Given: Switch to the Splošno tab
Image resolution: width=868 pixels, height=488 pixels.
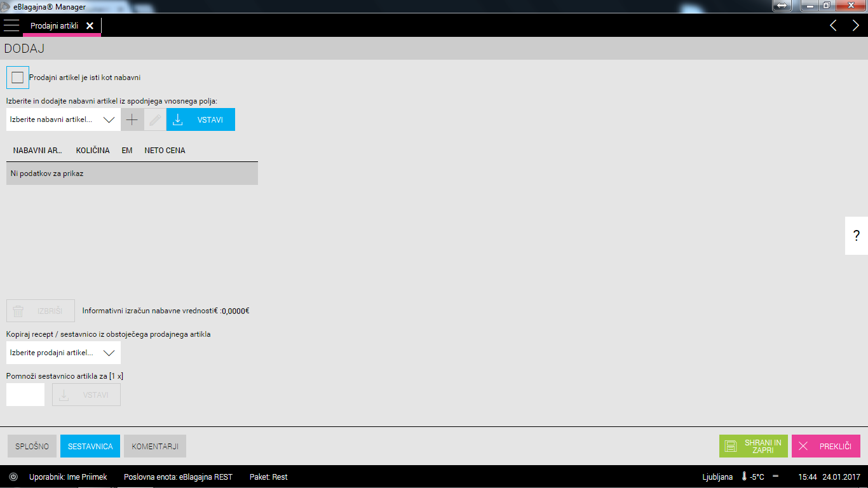Looking at the screenshot, I should [x=32, y=446].
